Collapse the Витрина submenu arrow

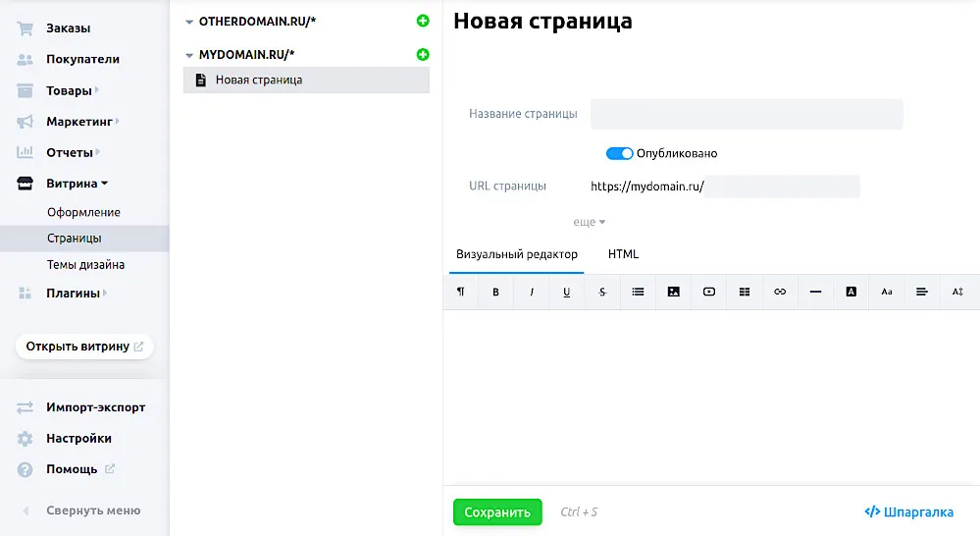pyautogui.click(x=104, y=184)
